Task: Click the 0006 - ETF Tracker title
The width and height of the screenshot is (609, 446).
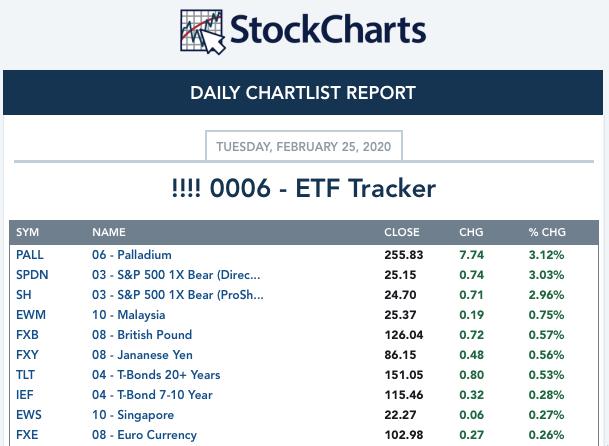Action: click(304, 188)
